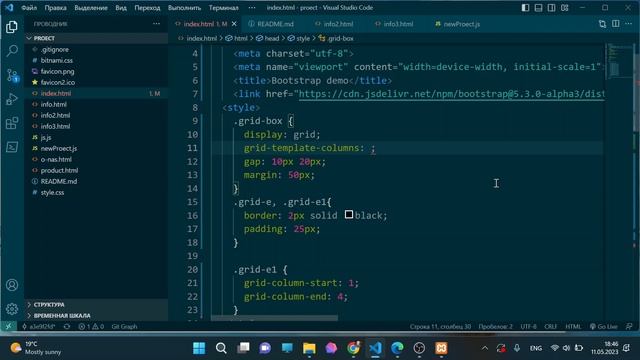Change the HTML language mode
The image size is (640, 360).
pos(573,327)
